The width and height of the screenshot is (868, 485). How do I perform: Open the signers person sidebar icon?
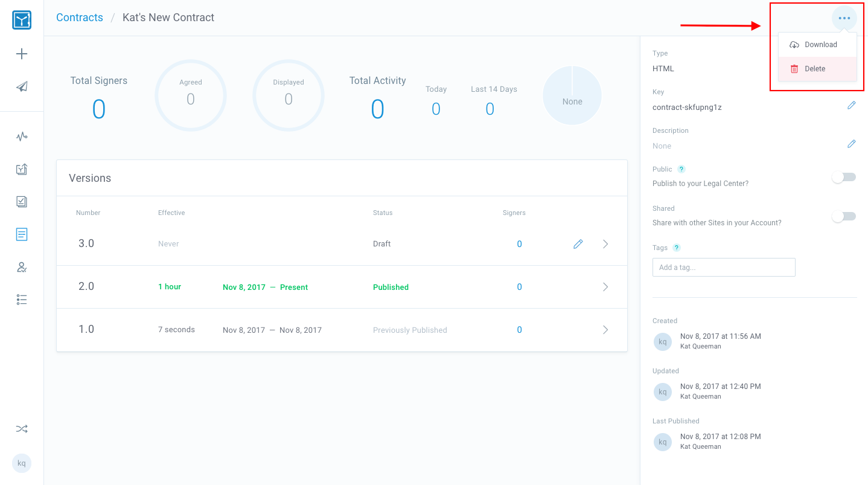click(22, 267)
